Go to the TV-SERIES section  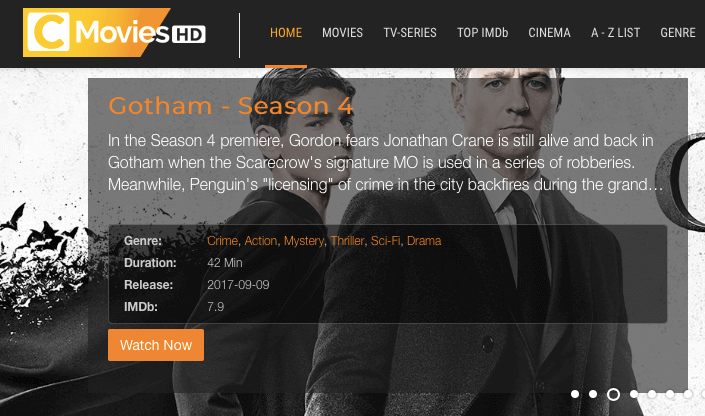[410, 33]
